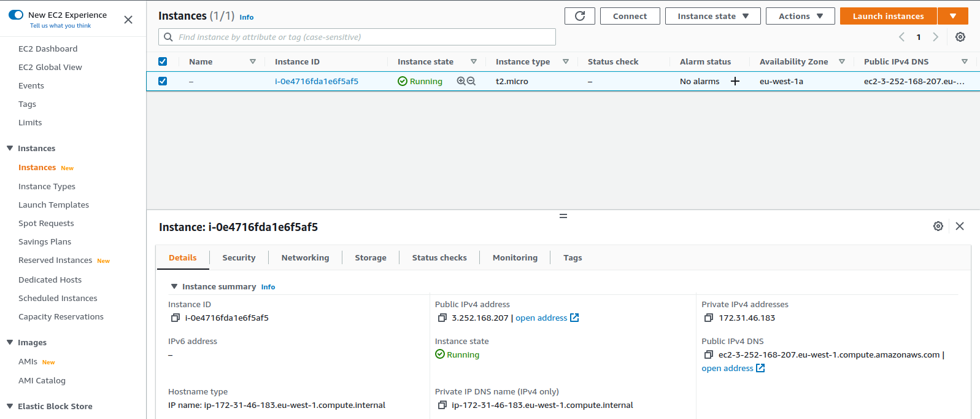Uncheck the select-all instances checkbox
Screen dimensions: 980x419
point(163,61)
